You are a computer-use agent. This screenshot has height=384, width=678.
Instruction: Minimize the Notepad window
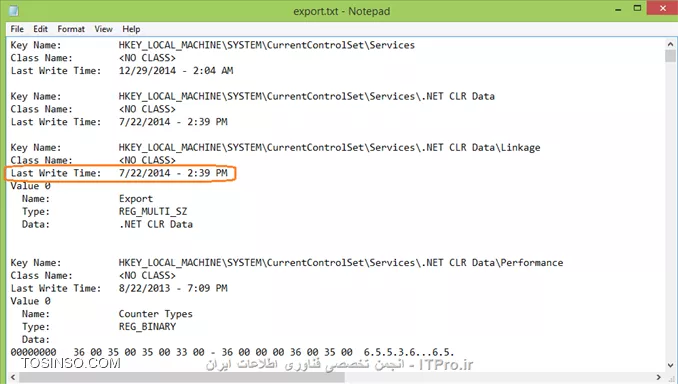tap(618, 9)
